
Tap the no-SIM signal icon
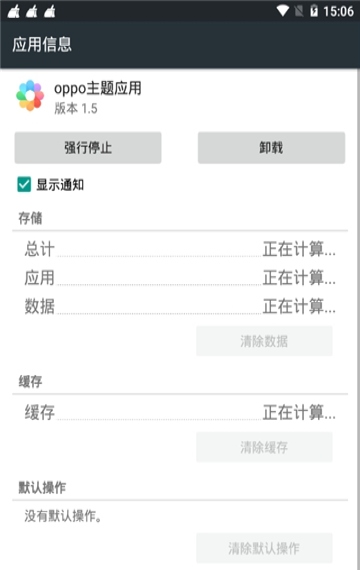[299, 11]
